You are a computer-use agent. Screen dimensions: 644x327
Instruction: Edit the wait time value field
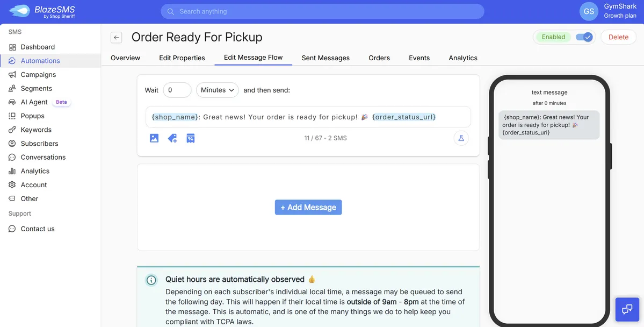coord(177,90)
